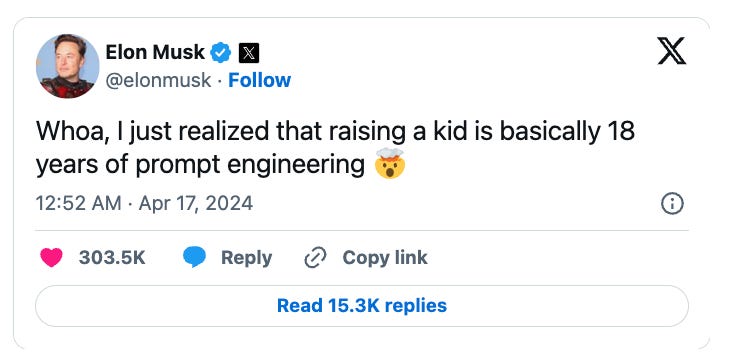Open the circled info icon
Image resolution: width=738 pixels, height=360 pixels.
click(672, 204)
